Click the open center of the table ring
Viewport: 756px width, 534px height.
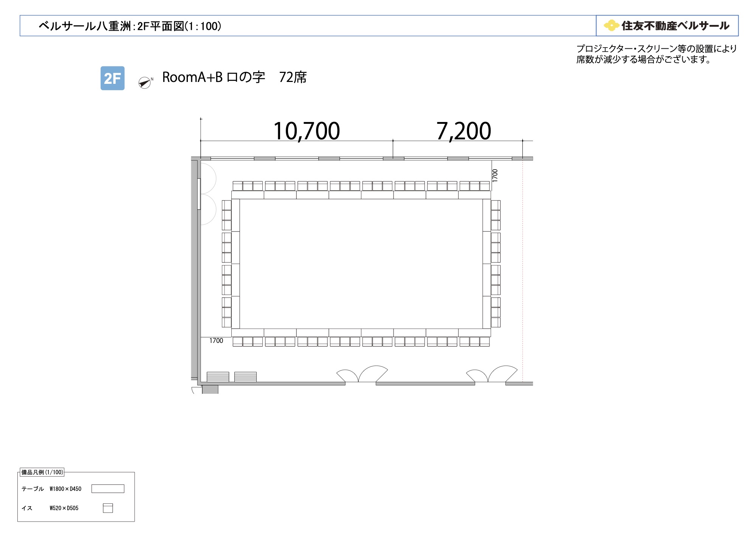pyautogui.click(x=361, y=264)
